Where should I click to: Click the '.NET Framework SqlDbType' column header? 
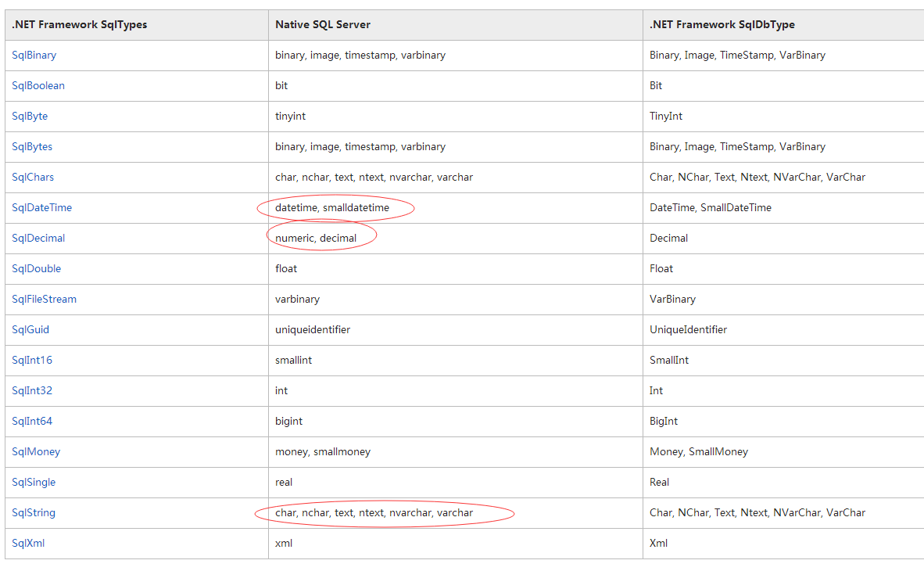coord(722,25)
